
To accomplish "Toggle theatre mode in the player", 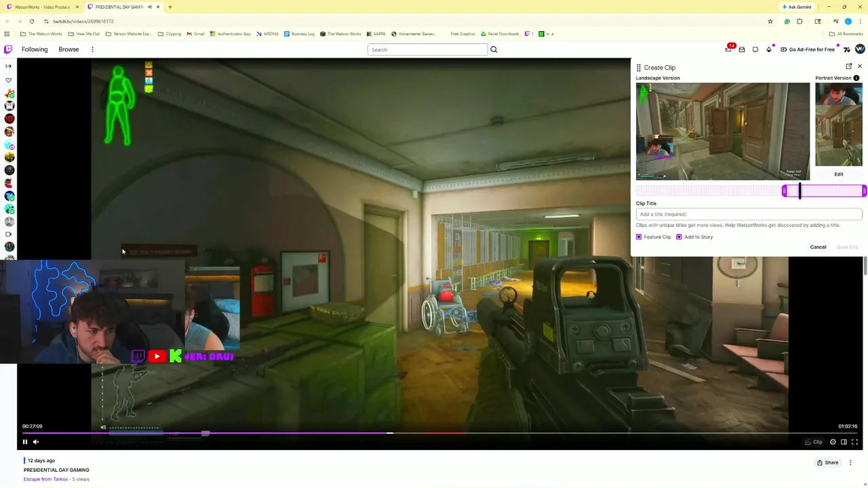I will click(844, 442).
